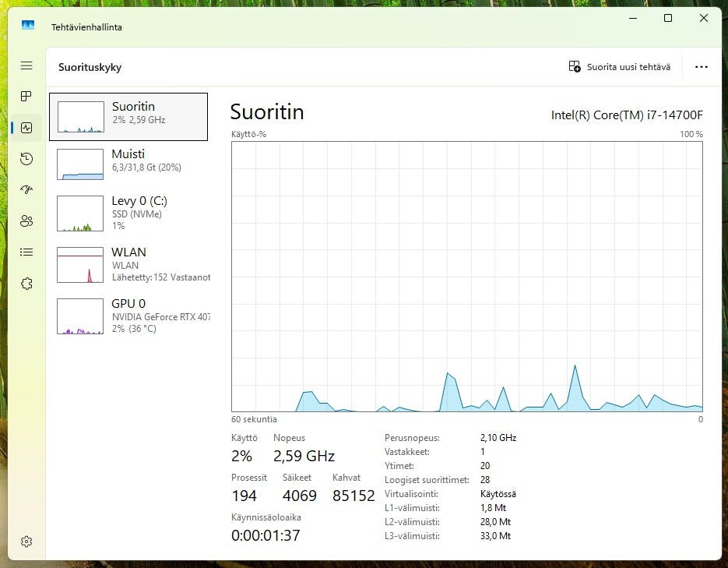Open the Details list icon in sidebar
The width and height of the screenshot is (728, 568).
[26, 252]
